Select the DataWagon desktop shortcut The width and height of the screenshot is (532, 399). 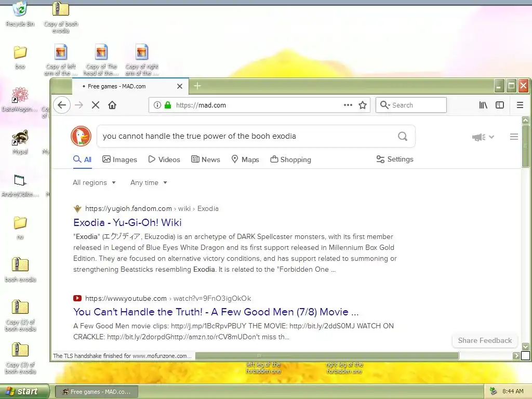(x=19, y=99)
